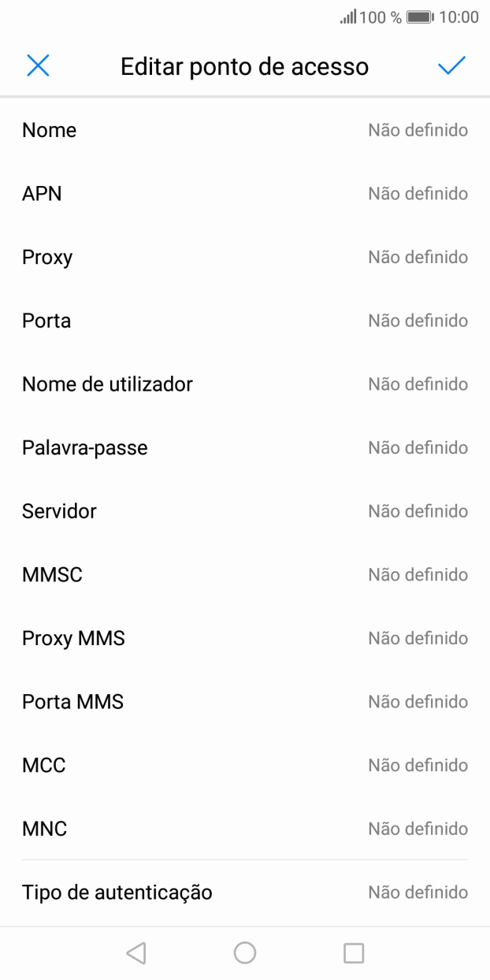Open the Palavra-passe setting
The width and height of the screenshot is (490, 980).
tap(245, 448)
